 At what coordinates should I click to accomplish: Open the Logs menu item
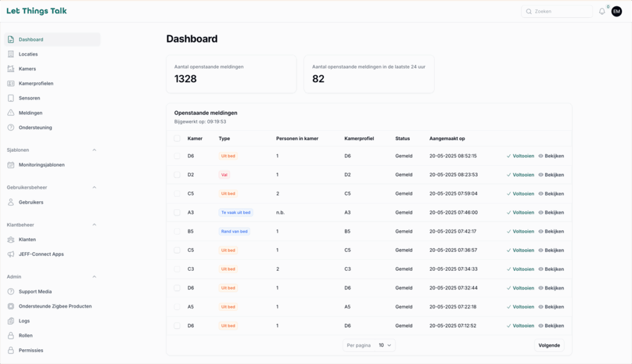tap(52, 321)
